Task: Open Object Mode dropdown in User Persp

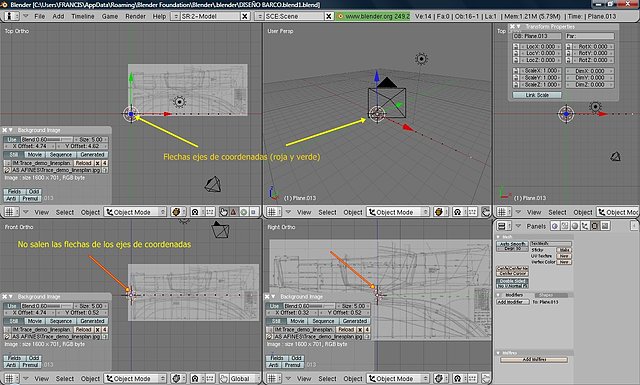Action: pyautogui.click(x=398, y=212)
